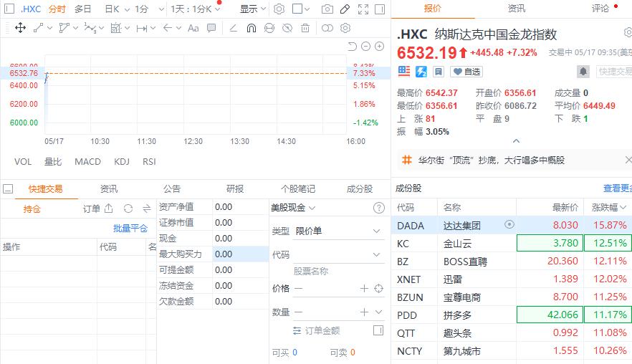Open drawing toolbar settings gear
Screen dimensions: 632x364
[345, 28]
